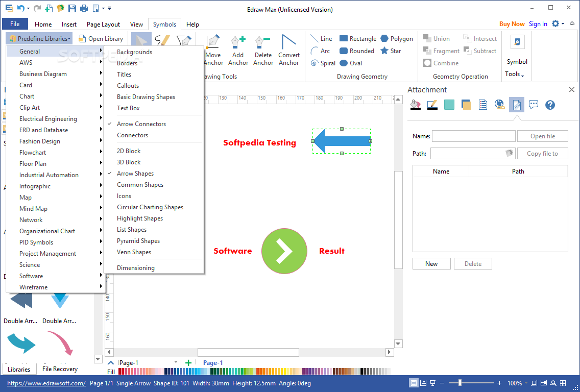Image resolution: width=580 pixels, height=392 pixels.
Task: Click New in the Attachment panel
Action: 431,264
